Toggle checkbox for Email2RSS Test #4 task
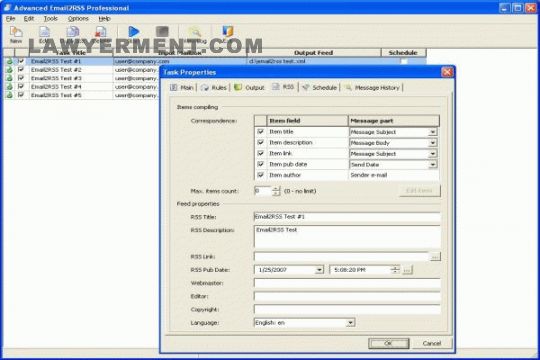The image size is (540, 360). pos(21,86)
